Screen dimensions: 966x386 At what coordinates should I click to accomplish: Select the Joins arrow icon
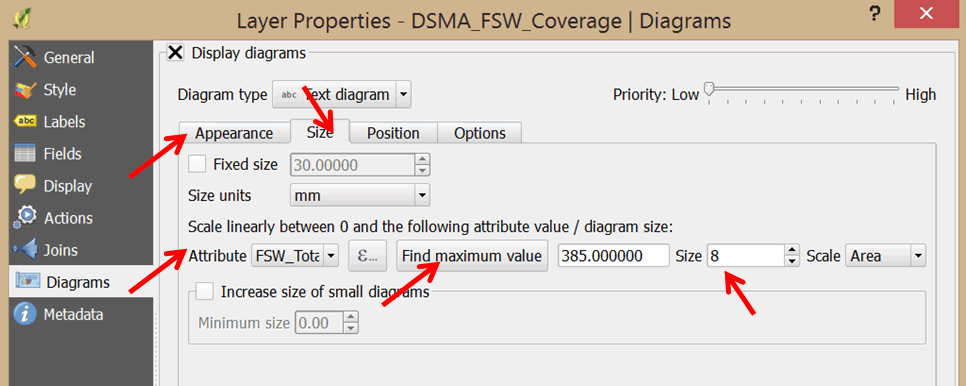tap(25, 250)
